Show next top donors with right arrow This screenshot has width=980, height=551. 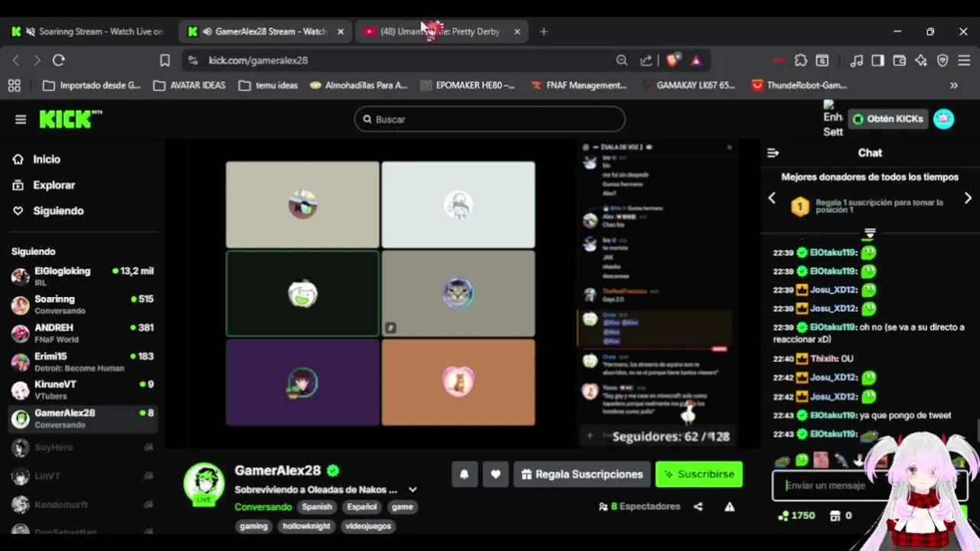tap(968, 198)
